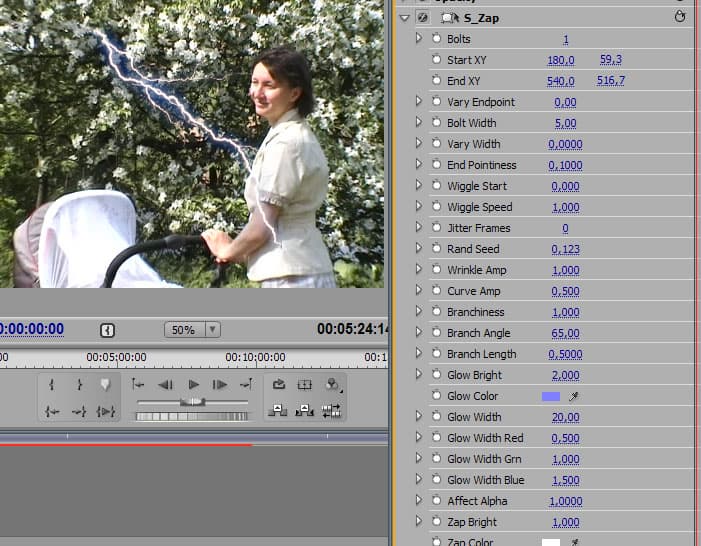The image size is (701, 546).
Task: Reset the S_Zap effect
Action: coord(682,17)
